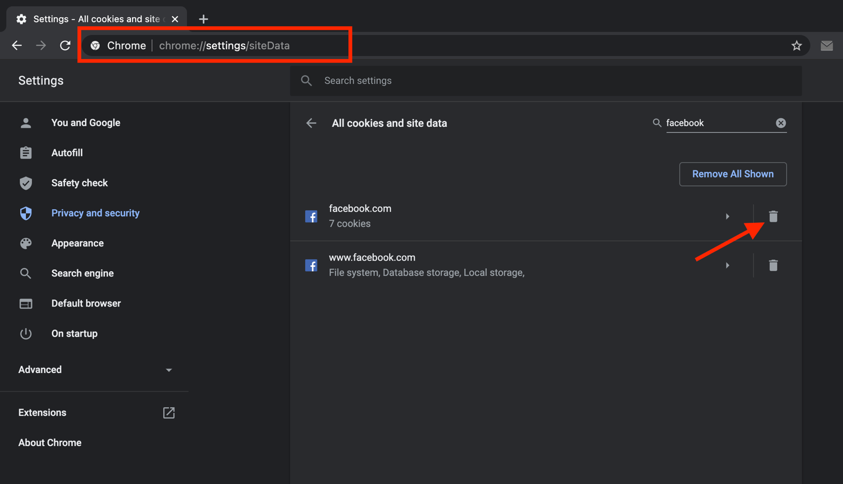Expand the Advanced settings section
This screenshot has height=484, width=843.
(x=95, y=370)
